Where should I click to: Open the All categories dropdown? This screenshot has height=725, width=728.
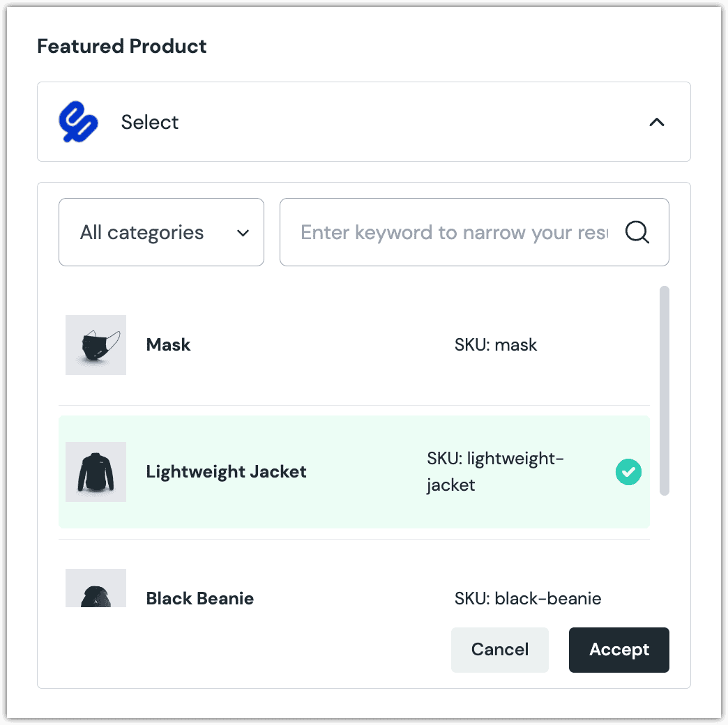(161, 232)
